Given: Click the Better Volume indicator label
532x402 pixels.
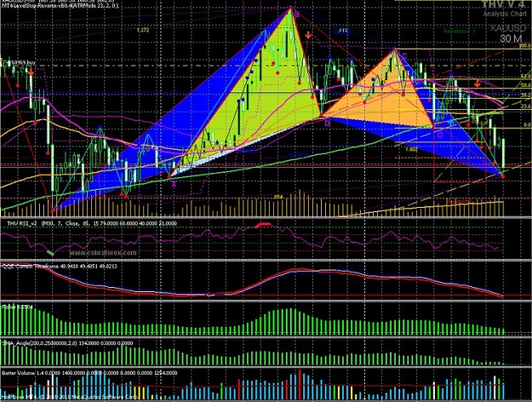Looking at the screenshot, I should tap(89, 373).
